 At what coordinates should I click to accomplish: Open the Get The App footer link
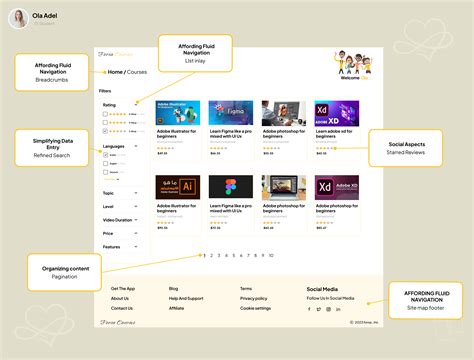[x=123, y=289]
